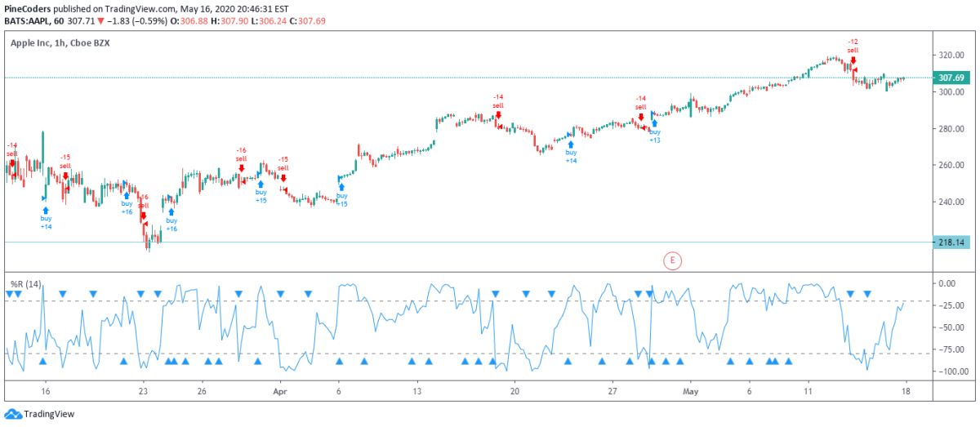This screenshot has height=427, width=980.
Task: Click the red -12 sell arrow marker
Action: pyautogui.click(x=853, y=60)
